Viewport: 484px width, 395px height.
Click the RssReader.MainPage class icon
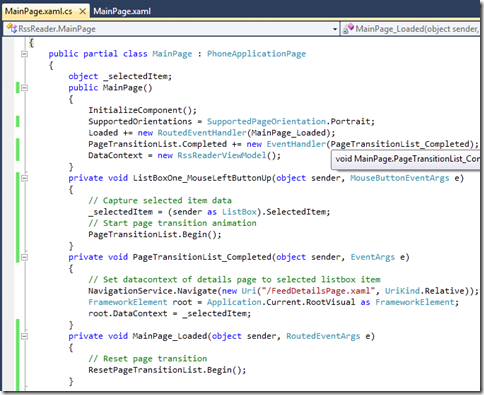[11, 29]
